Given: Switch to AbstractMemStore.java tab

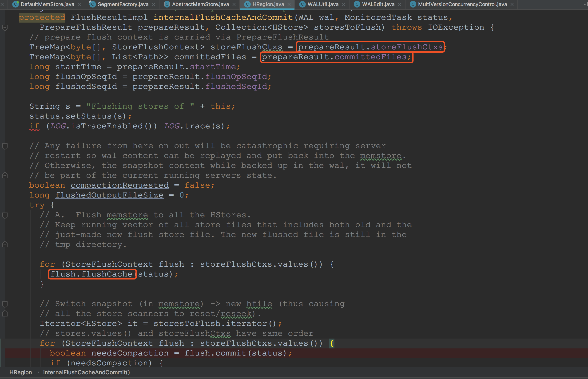Looking at the screenshot, I should (200, 4).
